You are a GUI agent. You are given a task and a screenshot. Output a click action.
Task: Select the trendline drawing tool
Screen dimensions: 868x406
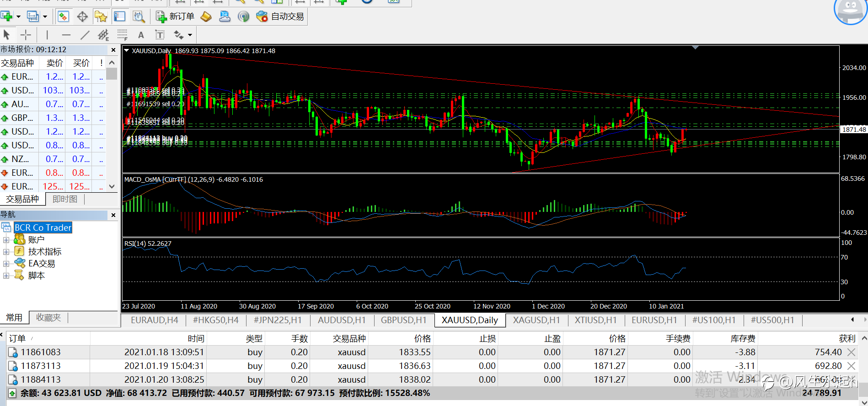85,35
